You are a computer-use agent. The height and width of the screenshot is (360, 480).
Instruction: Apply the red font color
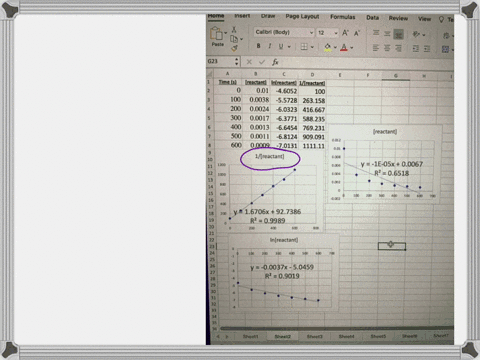click(344, 48)
